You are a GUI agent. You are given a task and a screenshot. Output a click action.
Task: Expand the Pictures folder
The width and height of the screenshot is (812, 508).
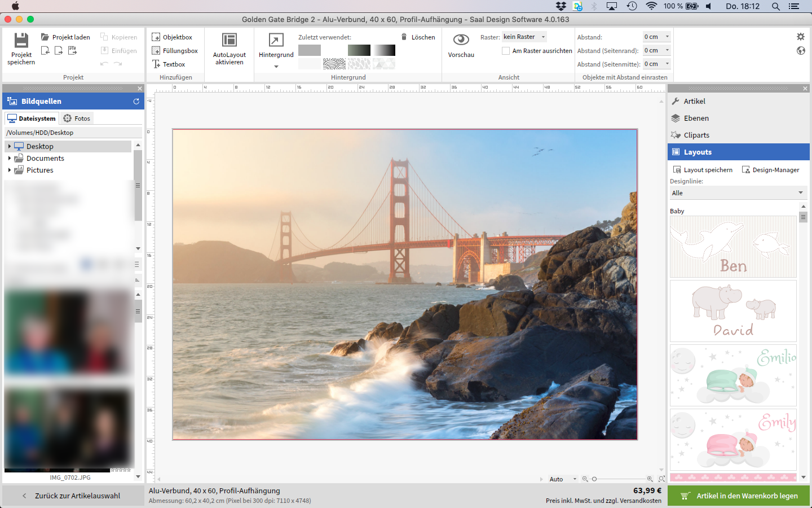coord(10,170)
